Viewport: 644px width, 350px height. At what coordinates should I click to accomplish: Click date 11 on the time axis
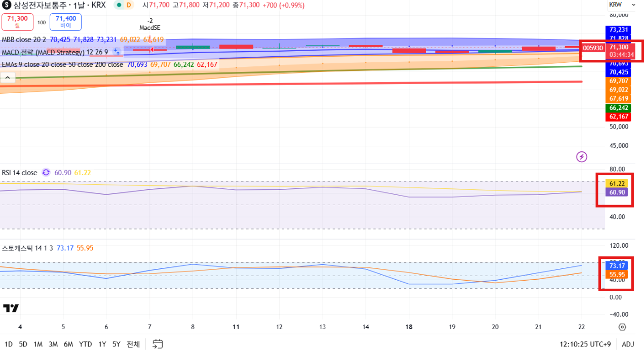click(236, 327)
